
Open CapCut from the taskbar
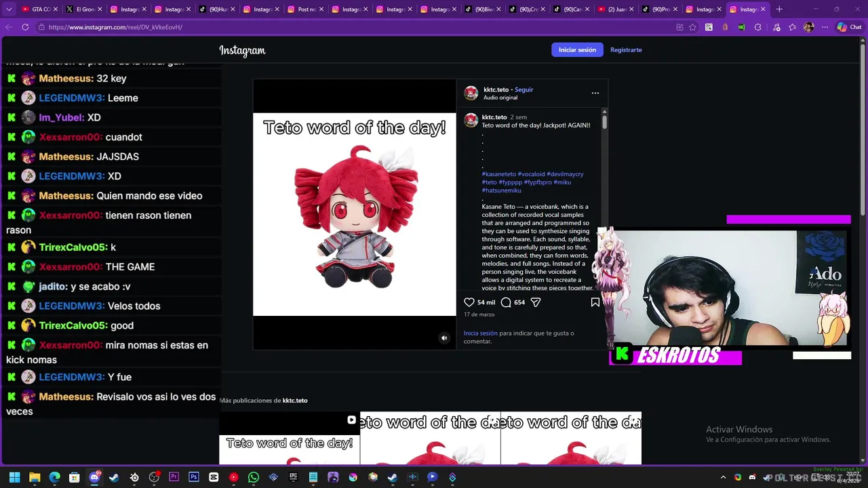pos(214,477)
